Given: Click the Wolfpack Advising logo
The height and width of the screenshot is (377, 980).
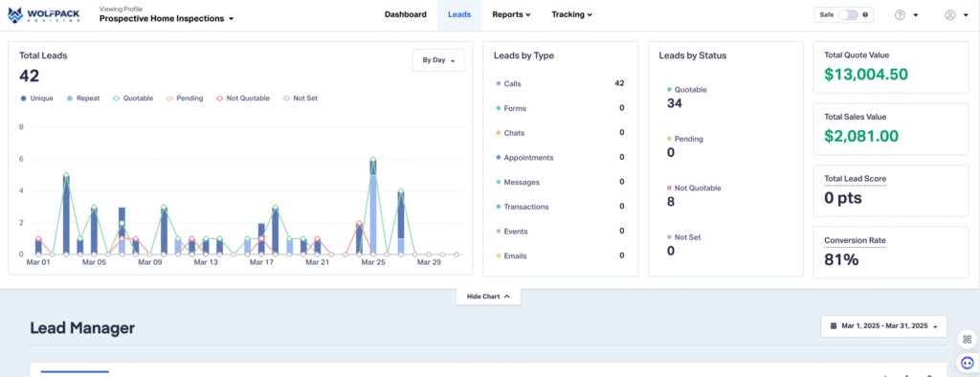Looking at the screenshot, I should [44, 15].
